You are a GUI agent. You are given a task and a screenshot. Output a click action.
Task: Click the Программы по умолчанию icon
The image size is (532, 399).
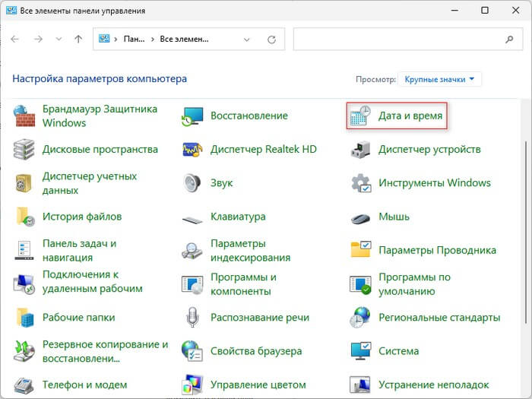point(360,284)
